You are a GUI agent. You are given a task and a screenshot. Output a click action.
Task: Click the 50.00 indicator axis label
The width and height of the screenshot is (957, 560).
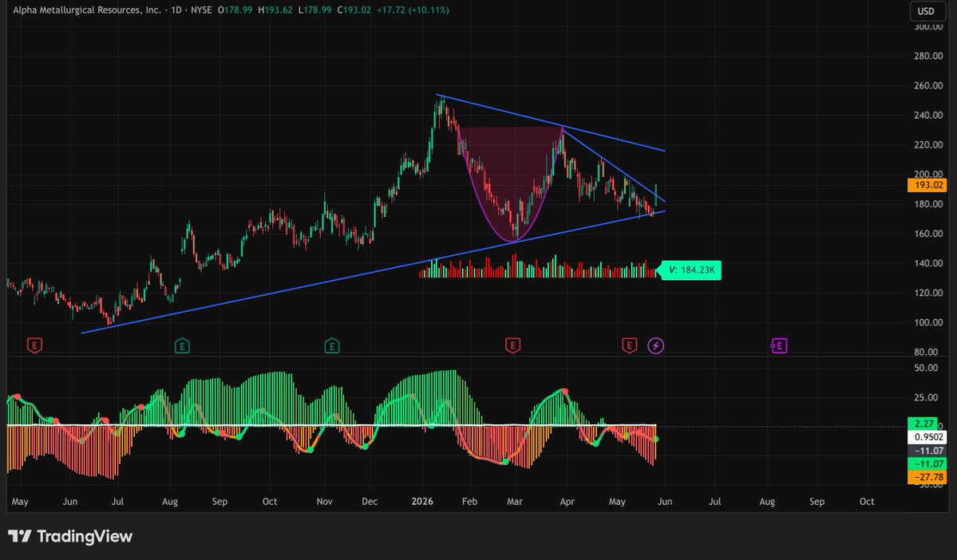coord(926,368)
